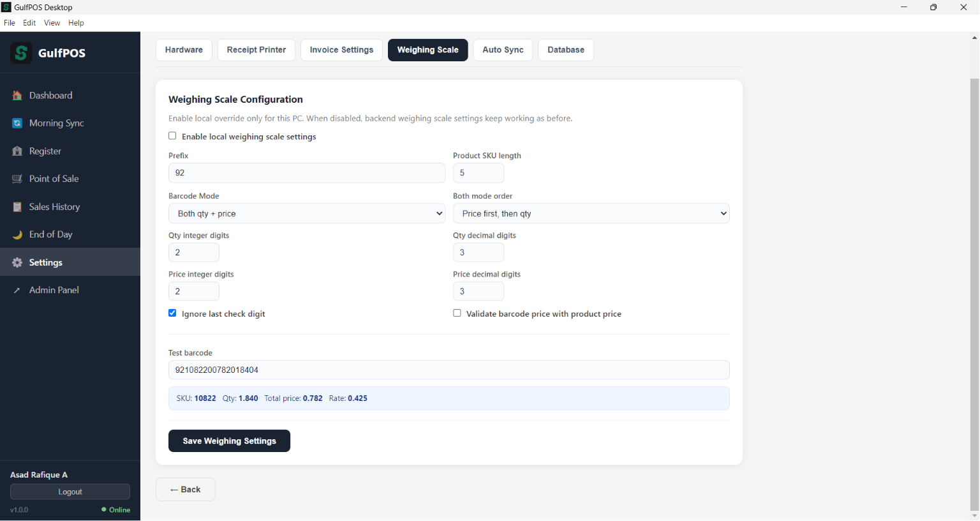Click the Total price value 0.782
Screen dimensions: 980x521
(x=313, y=398)
